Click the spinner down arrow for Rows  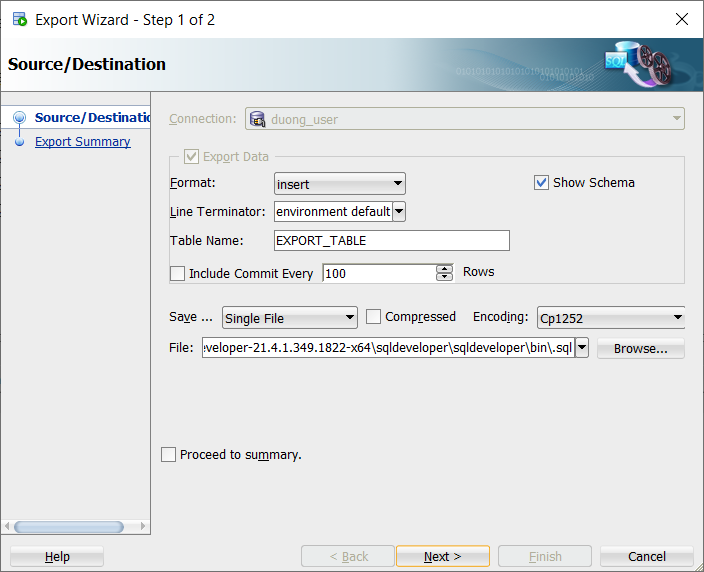coord(444,277)
